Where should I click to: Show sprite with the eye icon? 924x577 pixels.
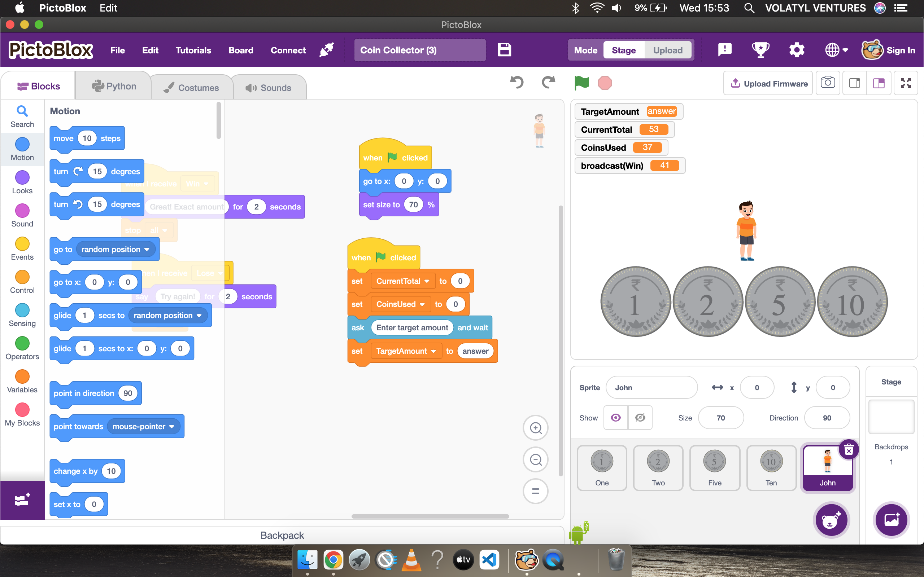pyautogui.click(x=615, y=418)
